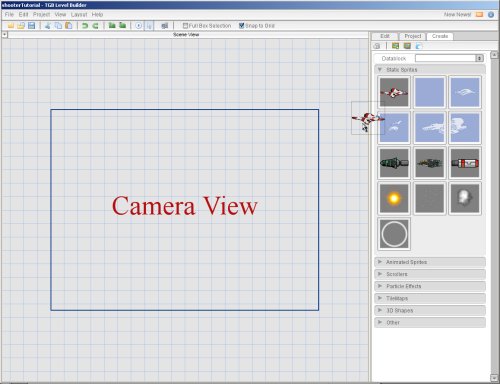Open the View menu
Image resolution: width=500 pixels, height=384 pixels.
pos(60,15)
